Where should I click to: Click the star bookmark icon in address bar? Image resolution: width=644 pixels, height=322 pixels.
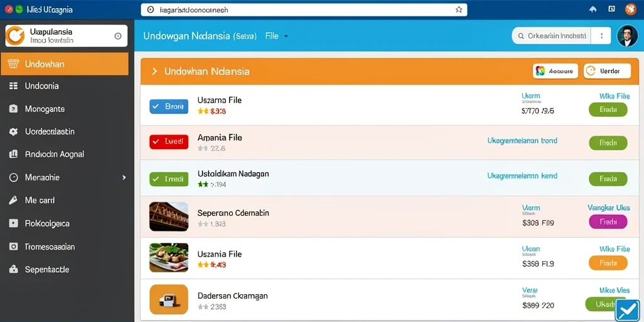458,9
